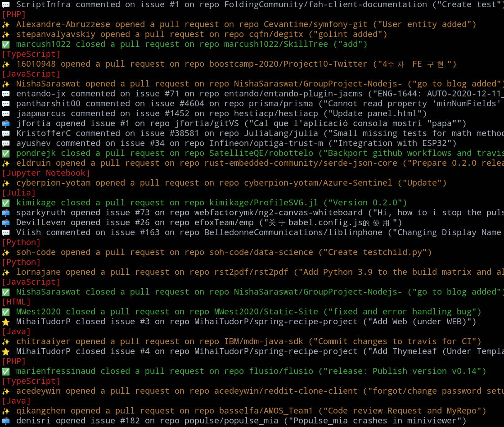Click repo name basselfa/AMOS_Team1
Viewport: 504px width, 427px height.
266,411
